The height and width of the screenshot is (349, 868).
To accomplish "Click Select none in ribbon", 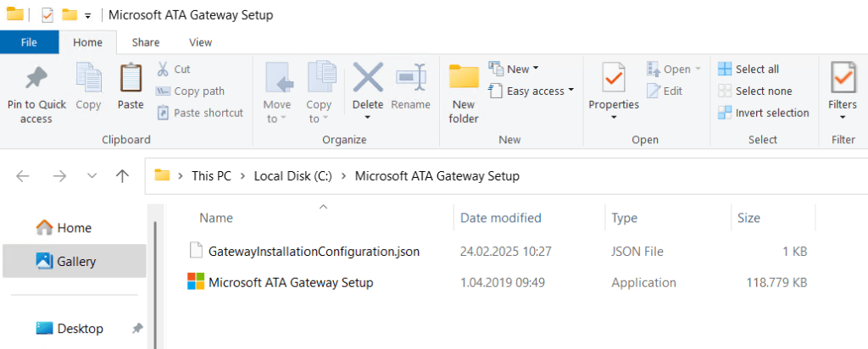I will [755, 91].
